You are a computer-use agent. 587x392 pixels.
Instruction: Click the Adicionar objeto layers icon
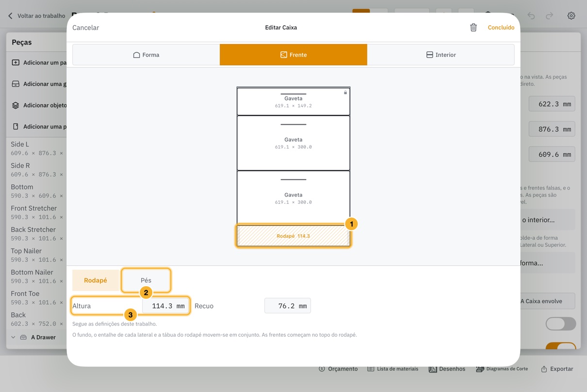point(16,105)
